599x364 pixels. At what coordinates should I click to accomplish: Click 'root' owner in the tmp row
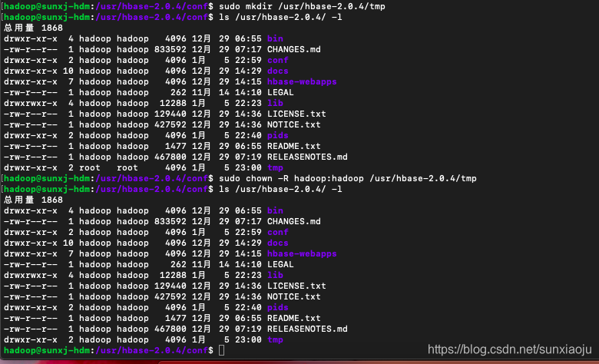click(89, 167)
